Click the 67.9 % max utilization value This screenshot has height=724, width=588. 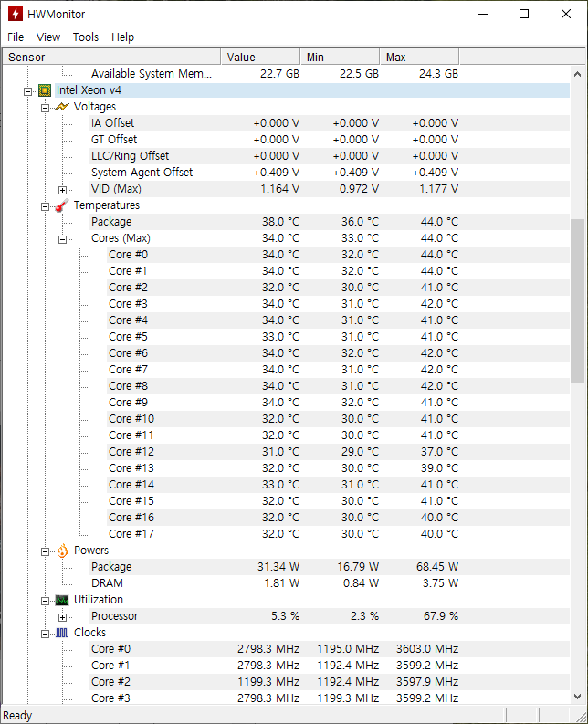tap(441, 616)
